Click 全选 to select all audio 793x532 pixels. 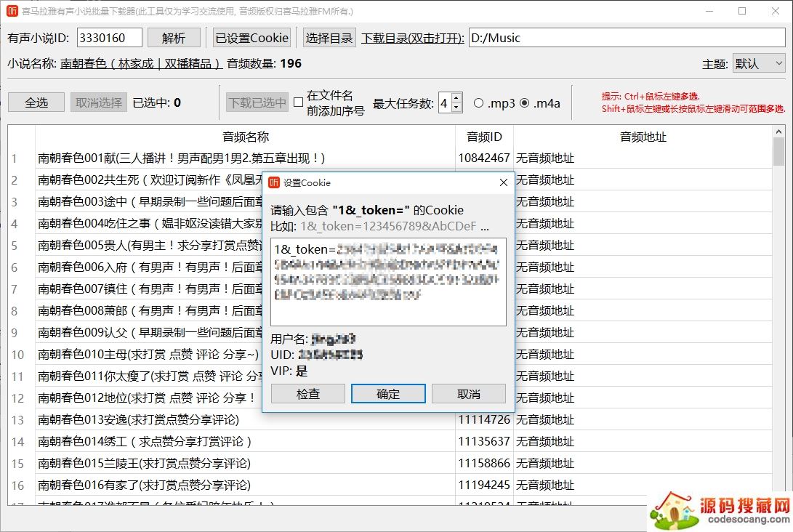click(36, 102)
